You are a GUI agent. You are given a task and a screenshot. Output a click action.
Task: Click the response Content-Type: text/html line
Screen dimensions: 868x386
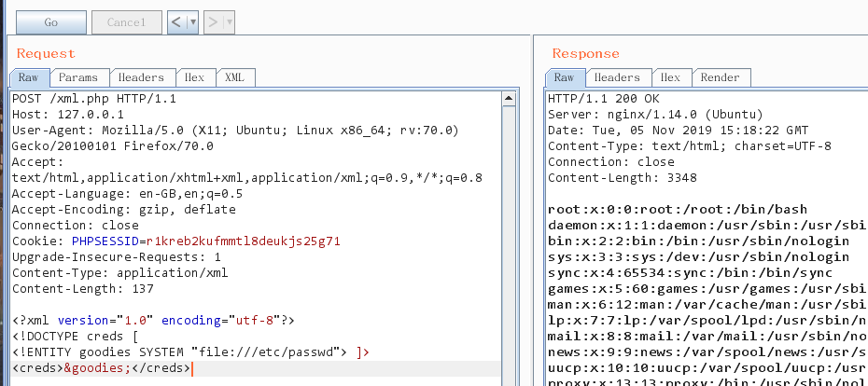tap(689, 146)
